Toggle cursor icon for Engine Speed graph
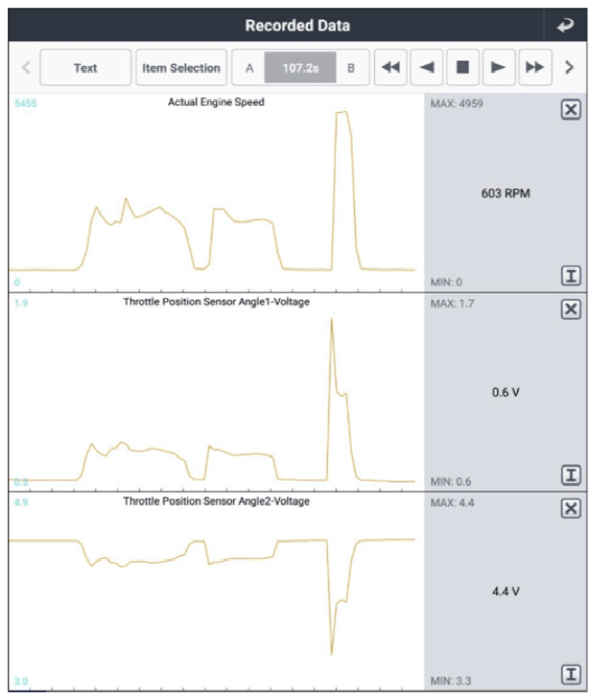596x700 pixels. pyautogui.click(x=571, y=276)
